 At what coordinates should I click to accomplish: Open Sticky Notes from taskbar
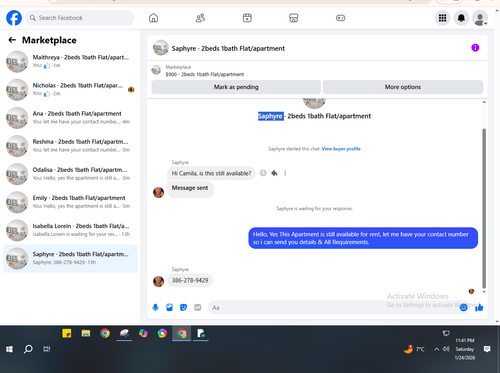tap(67, 333)
